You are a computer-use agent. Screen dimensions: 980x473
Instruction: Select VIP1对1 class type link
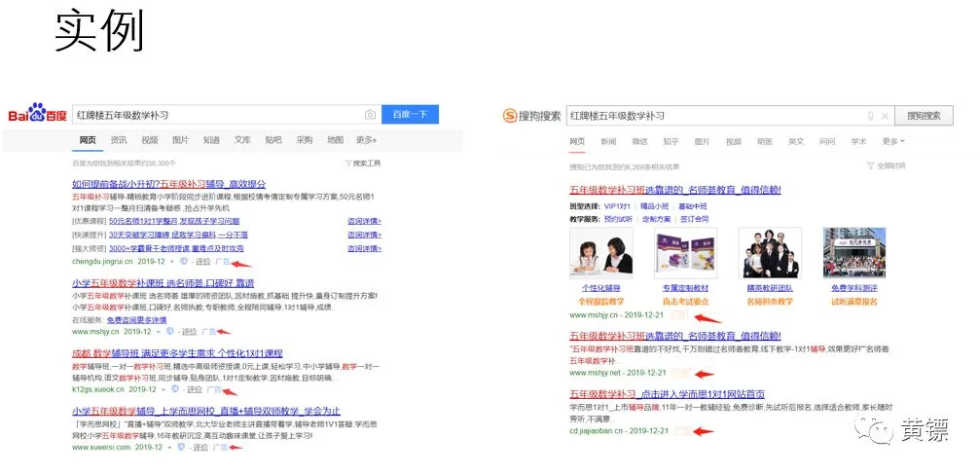(619, 206)
